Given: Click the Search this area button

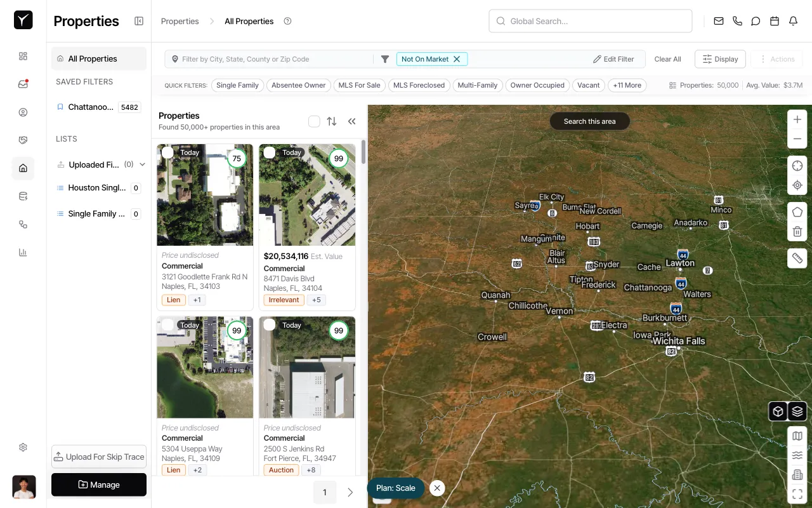Looking at the screenshot, I should point(589,121).
